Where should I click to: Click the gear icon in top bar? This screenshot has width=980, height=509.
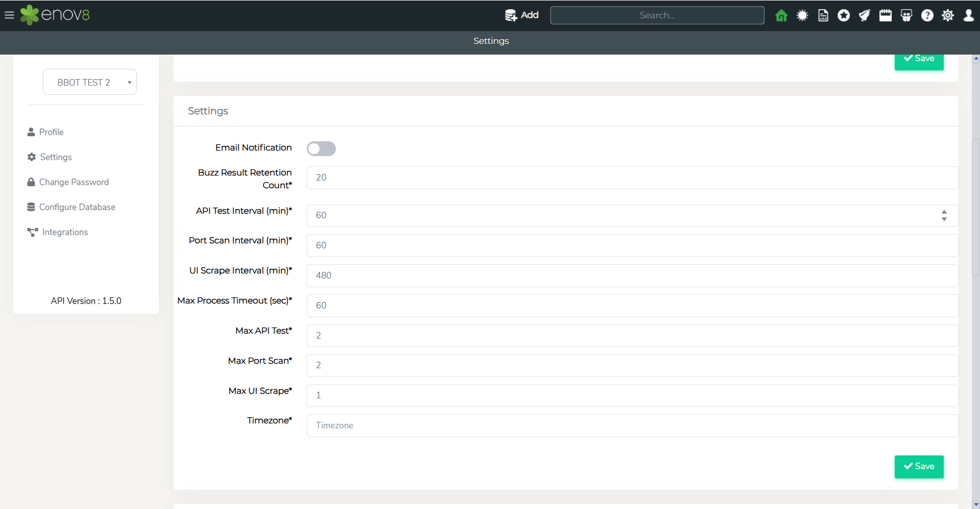pyautogui.click(x=948, y=15)
